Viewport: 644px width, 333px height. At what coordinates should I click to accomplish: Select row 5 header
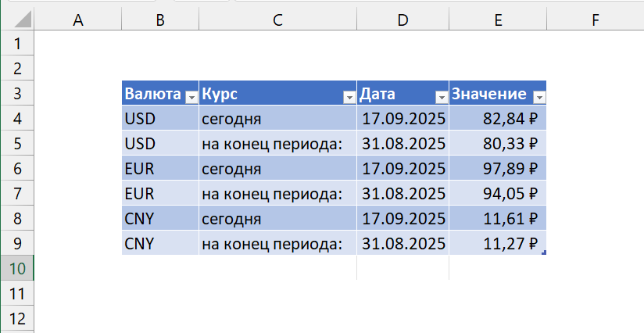tap(17, 143)
